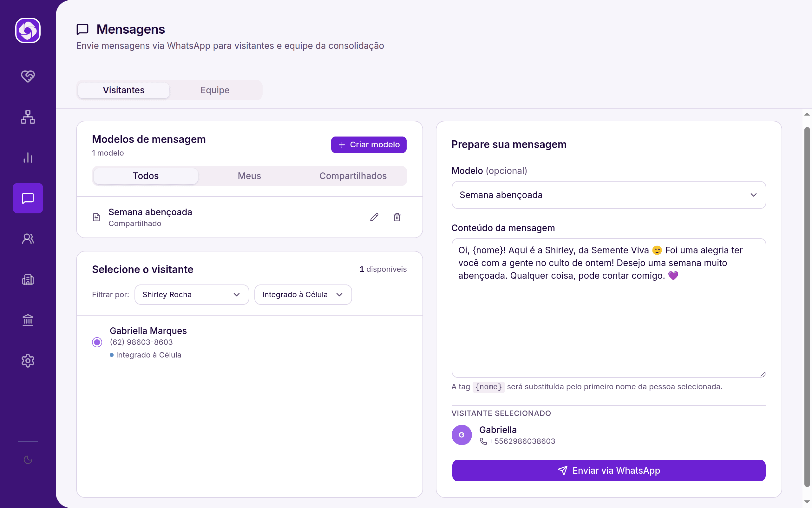Click the {nome} tag hint

tap(488, 387)
